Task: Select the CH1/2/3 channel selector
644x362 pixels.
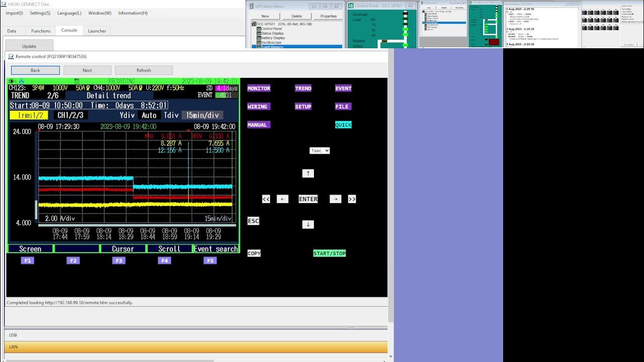Action: (70, 115)
